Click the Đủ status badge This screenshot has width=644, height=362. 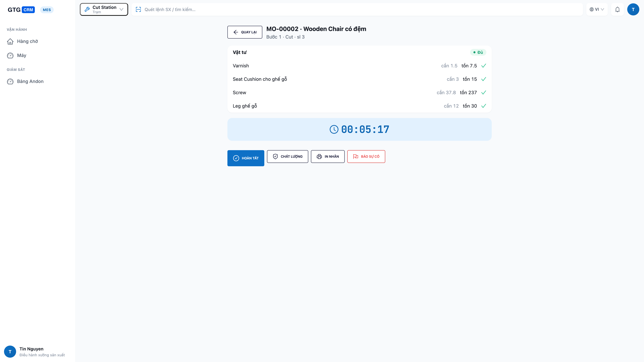(x=478, y=52)
